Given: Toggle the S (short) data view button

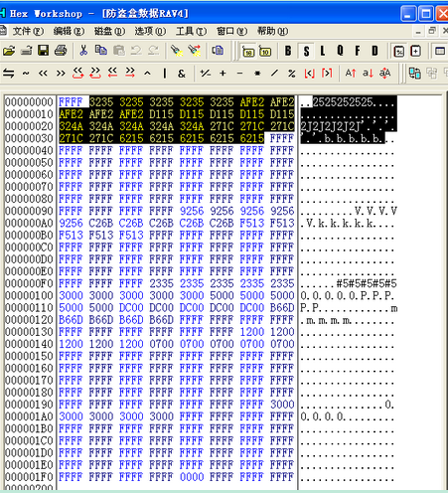Looking at the screenshot, I should (306, 51).
